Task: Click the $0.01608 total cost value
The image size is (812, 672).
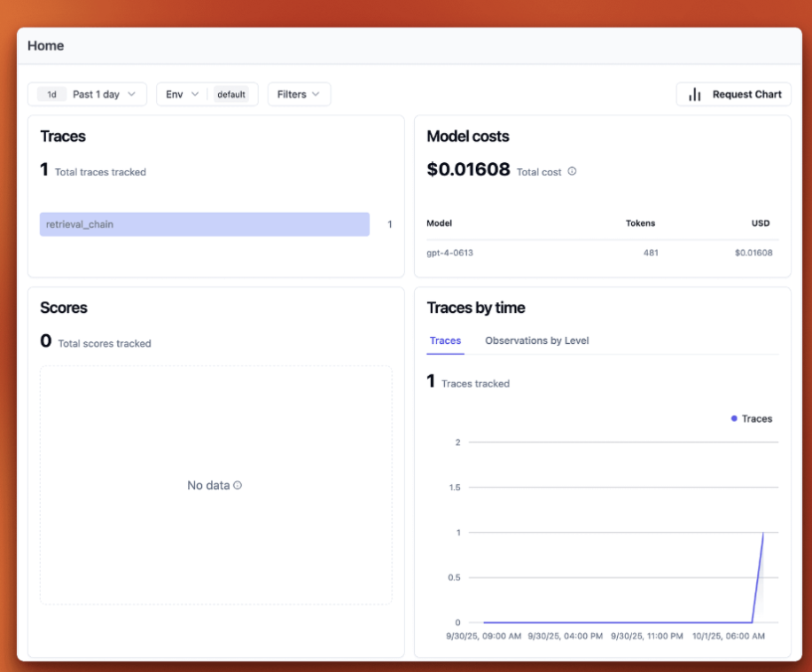Action: coord(468,169)
